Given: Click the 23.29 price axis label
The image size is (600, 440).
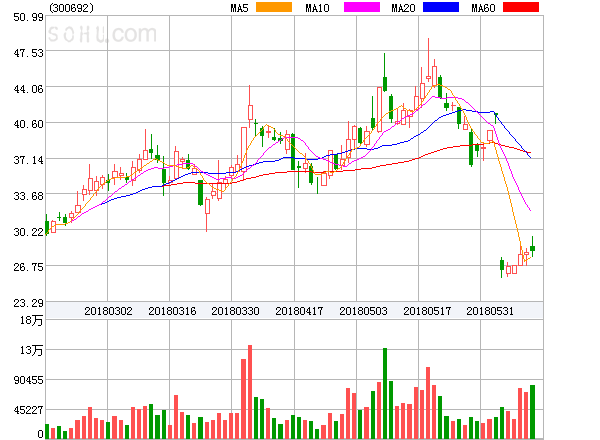Looking at the screenshot, I should click(x=28, y=303).
